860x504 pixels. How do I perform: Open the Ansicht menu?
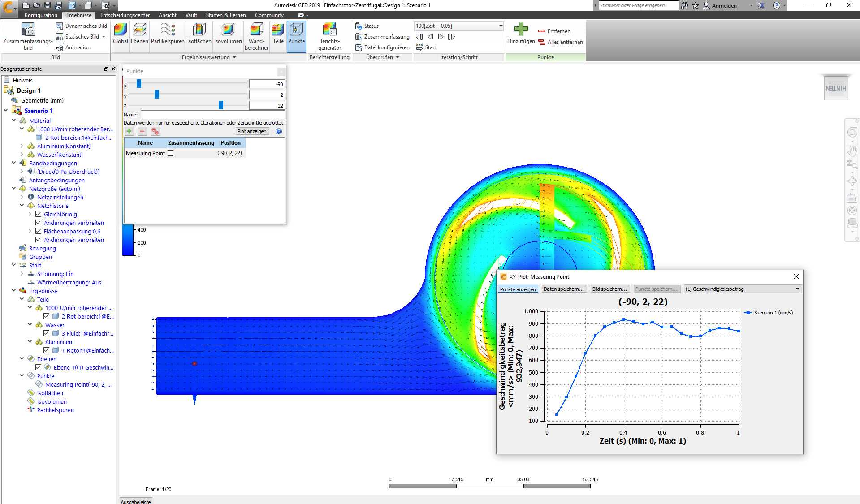click(167, 15)
